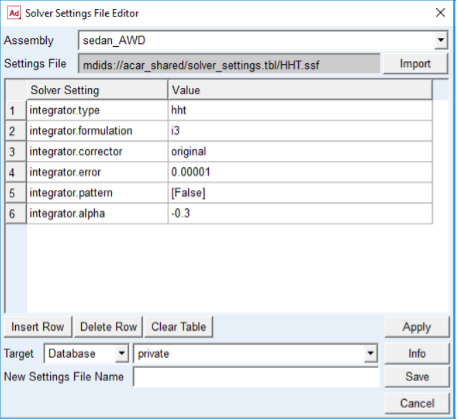Open Info for the settings file
This screenshot has height=420, width=458.
point(417,353)
